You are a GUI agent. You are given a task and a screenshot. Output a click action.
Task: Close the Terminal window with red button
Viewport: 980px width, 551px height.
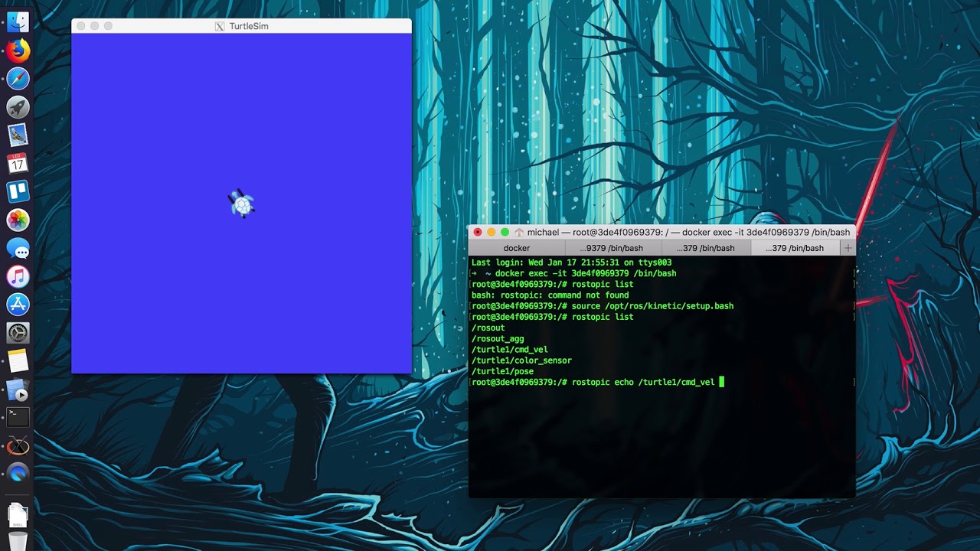478,232
